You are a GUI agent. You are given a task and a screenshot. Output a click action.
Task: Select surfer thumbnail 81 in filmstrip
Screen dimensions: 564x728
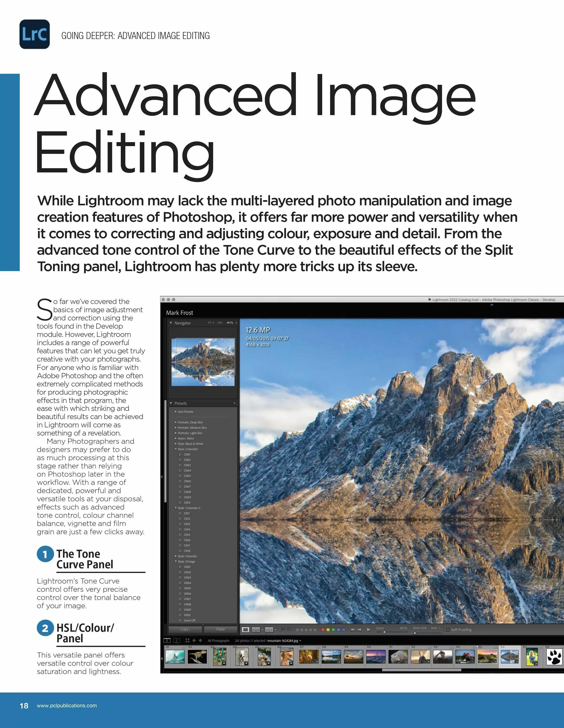pyautogui.click(x=175, y=657)
